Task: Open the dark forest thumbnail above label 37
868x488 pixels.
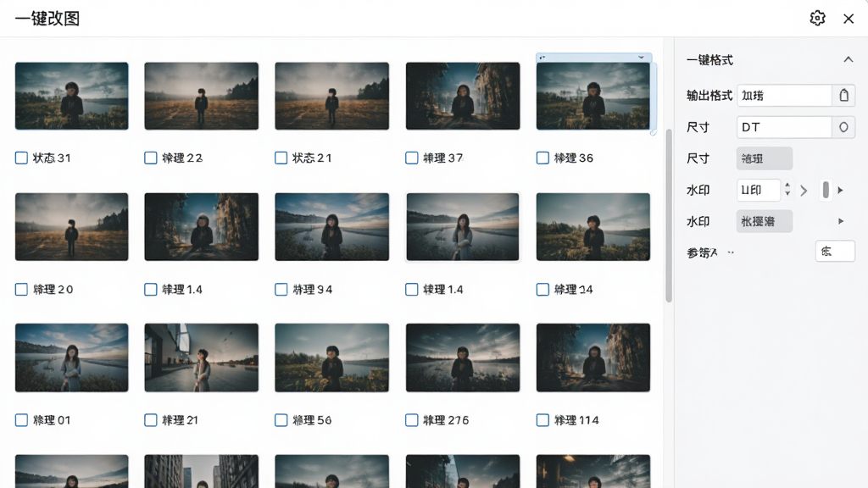Action: (463, 96)
